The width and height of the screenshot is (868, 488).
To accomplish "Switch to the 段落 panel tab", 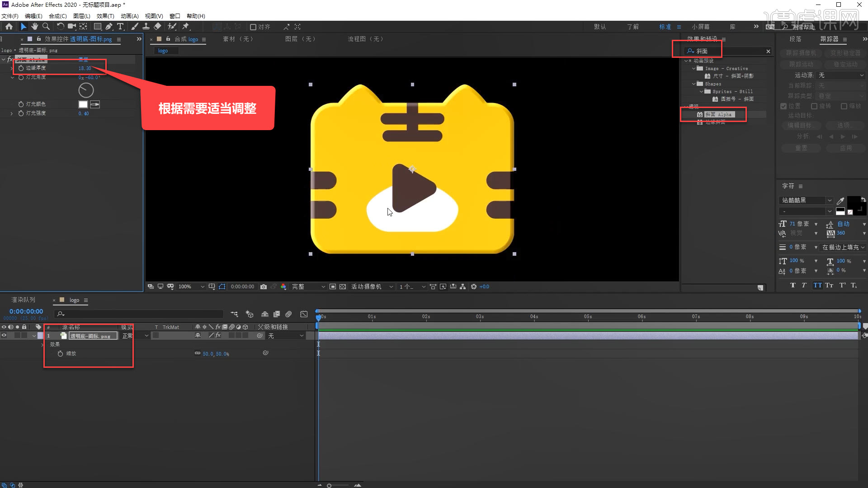I will point(796,39).
